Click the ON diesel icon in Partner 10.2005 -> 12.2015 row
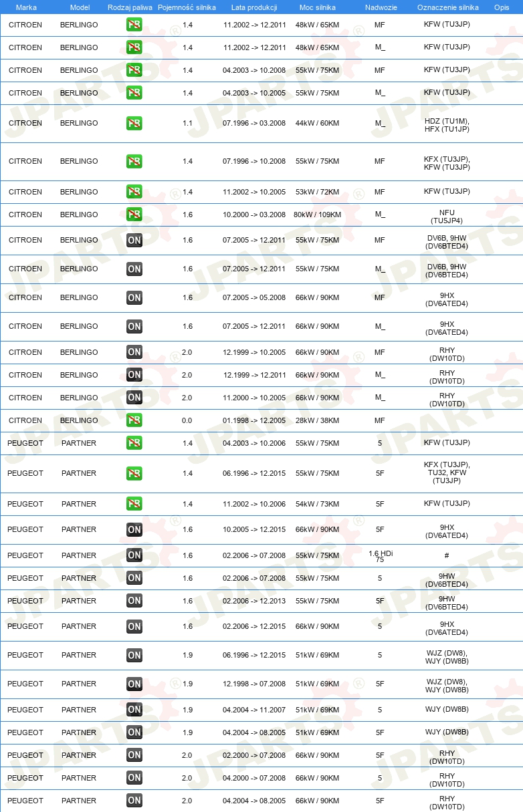 coord(134,529)
